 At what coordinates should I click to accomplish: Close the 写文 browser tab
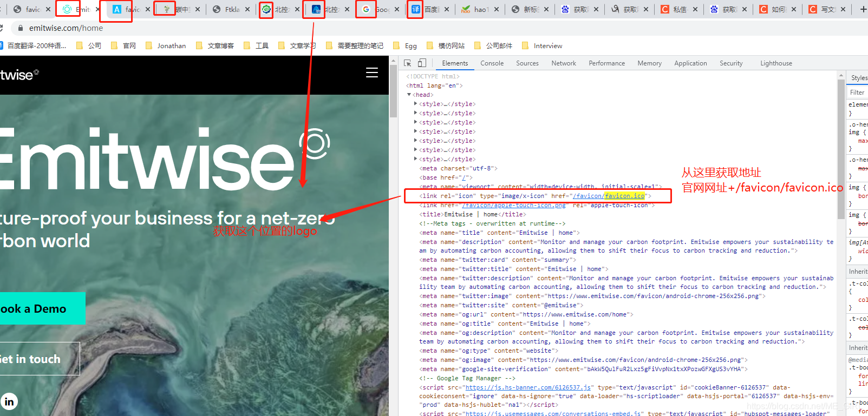843,9
